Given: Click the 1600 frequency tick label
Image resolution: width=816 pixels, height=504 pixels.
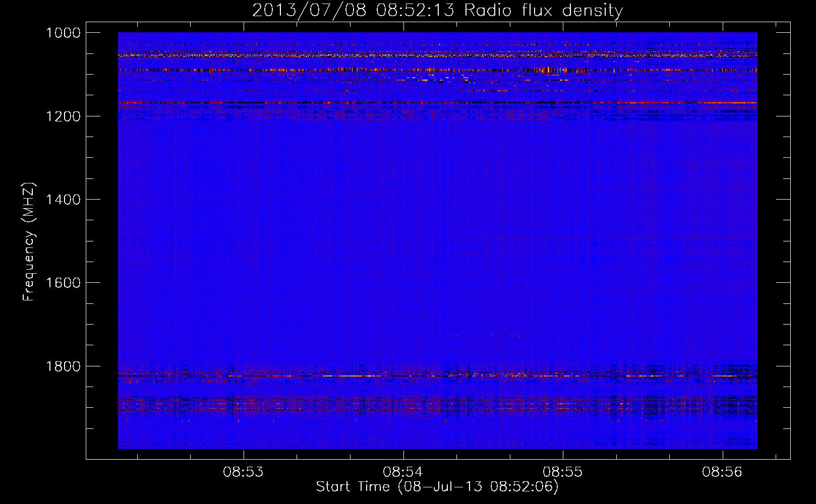Looking at the screenshot, I should pyautogui.click(x=64, y=283).
